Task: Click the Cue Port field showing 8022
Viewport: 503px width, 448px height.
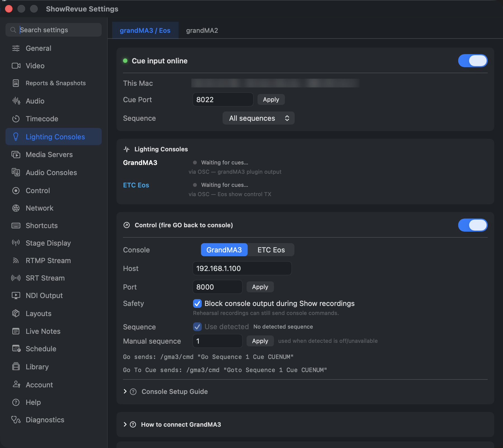Action: pyautogui.click(x=223, y=99)
